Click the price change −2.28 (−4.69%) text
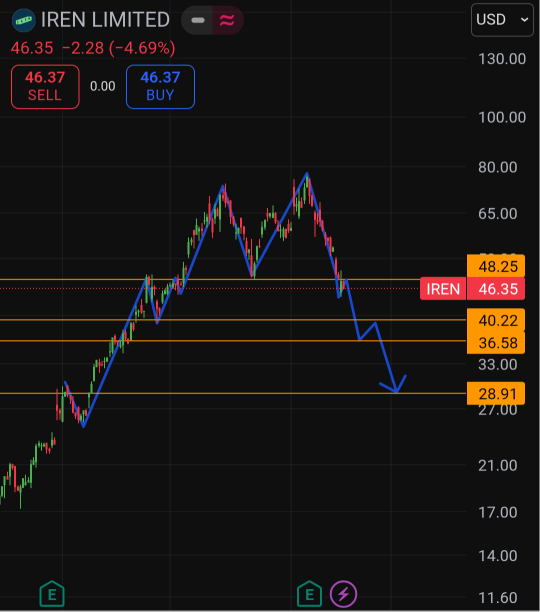The image size is (540, 612). (119, 48)
